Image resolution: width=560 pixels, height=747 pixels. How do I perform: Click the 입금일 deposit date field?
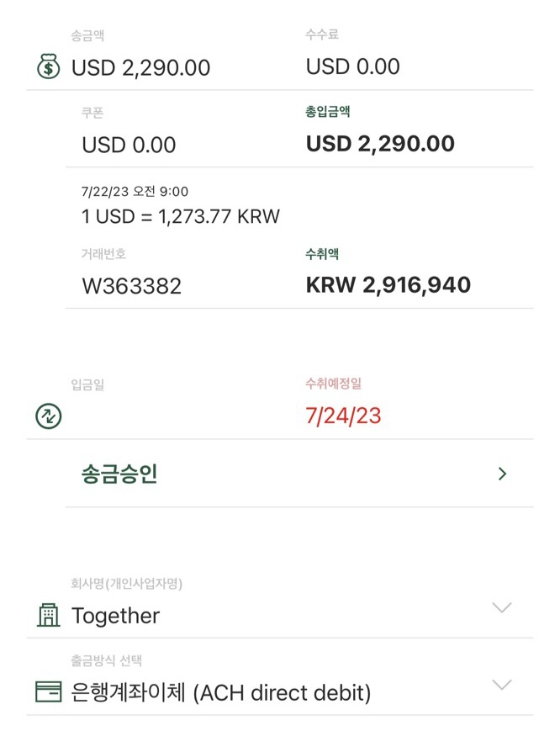point(87,385)
